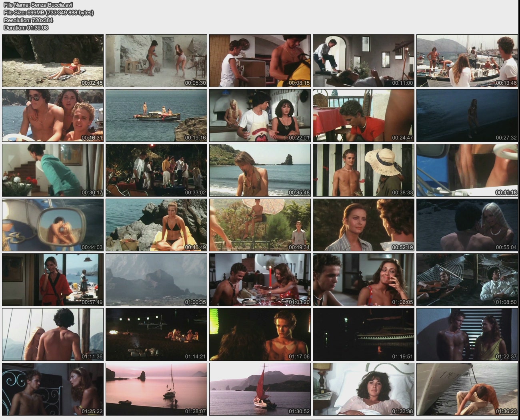Image resolution: width=520 pixels, height=420 pixels.
Task: Click the Duration 01:39:08 header text
Action: click(x=26, y=28)
